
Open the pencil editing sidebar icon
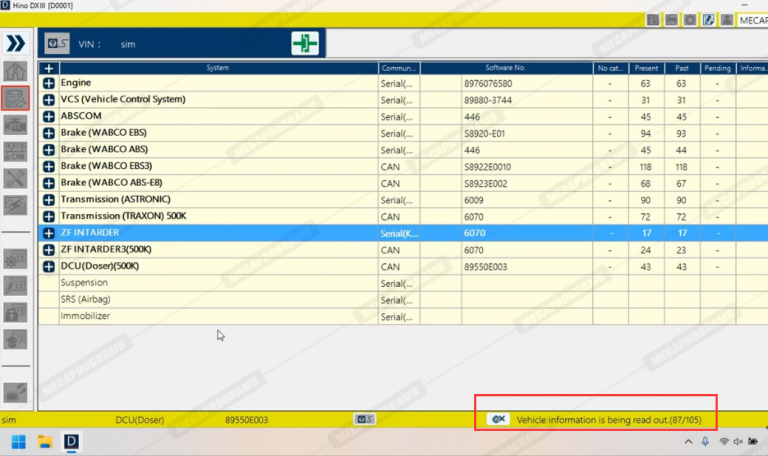coord(15,286)
